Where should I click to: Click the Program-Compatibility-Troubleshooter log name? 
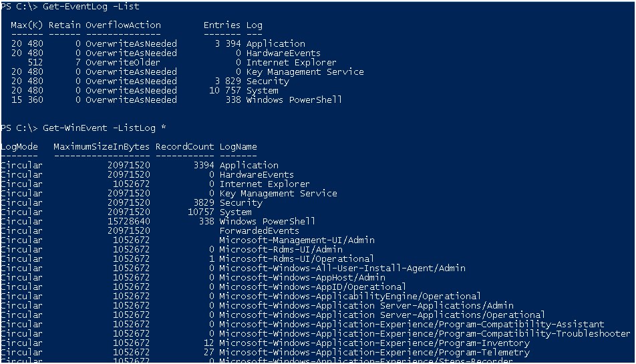point(424,334)
